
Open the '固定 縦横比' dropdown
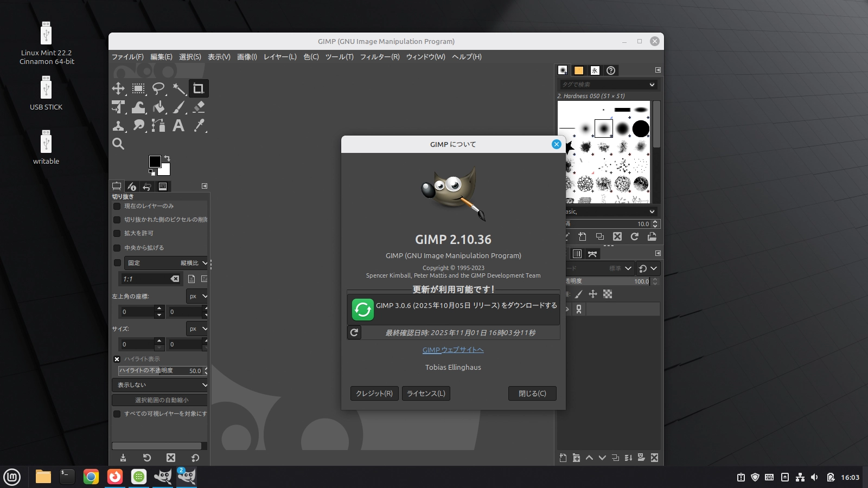coord(166,263)
